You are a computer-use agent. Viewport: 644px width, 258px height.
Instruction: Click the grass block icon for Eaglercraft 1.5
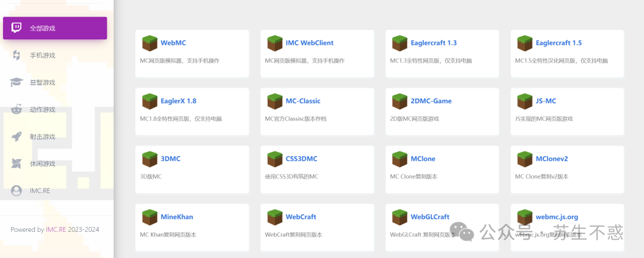tap(525, 43)
